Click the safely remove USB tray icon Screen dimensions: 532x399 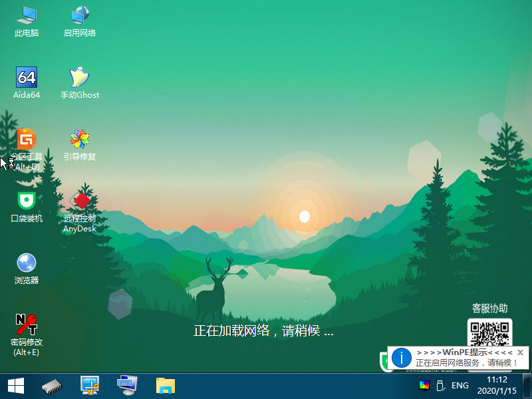click(441, 385)
